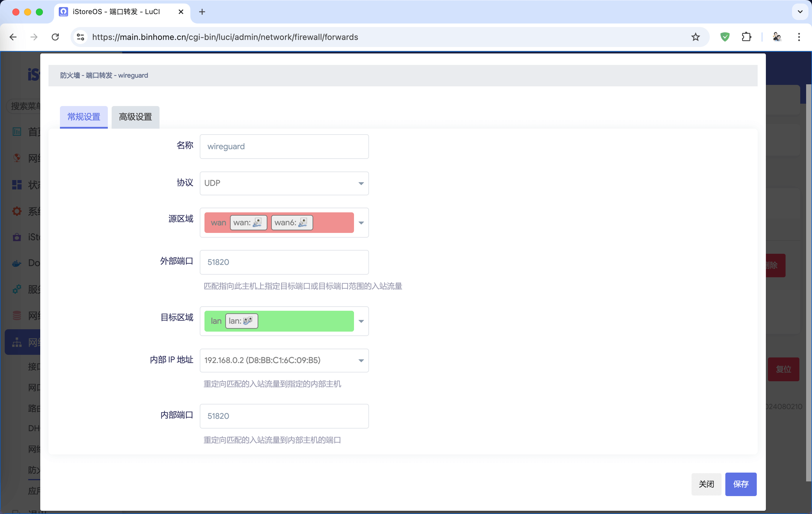Screen dimensions: 812x514
Task: Click the 保存 button
Action: [x=741, y=484]
